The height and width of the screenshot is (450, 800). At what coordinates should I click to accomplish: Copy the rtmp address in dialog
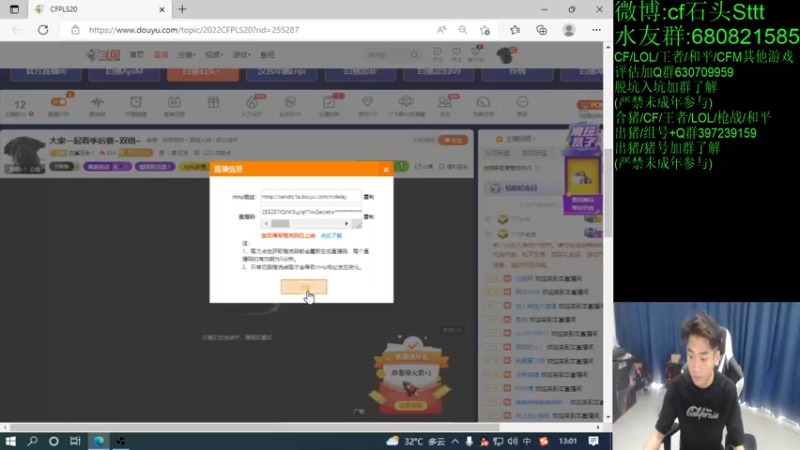[369, 196]
